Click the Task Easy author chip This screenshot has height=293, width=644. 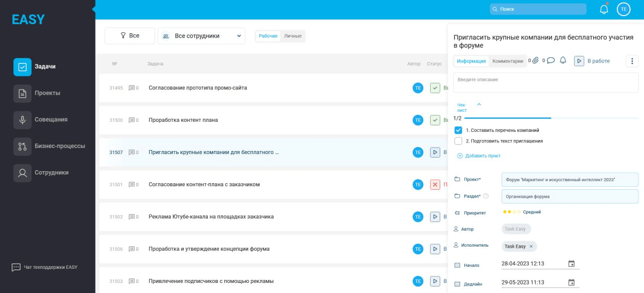(x=516, y=229)
